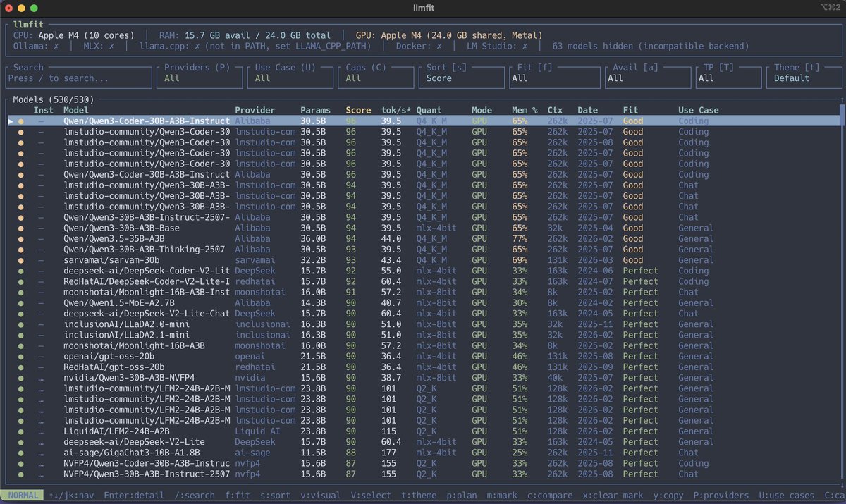The height and width of the screenshot is (504, 846).
Task: Click the green dot beside ai-sage/GigaChat3-10B-A1.8B
Action: coord(21,453)
